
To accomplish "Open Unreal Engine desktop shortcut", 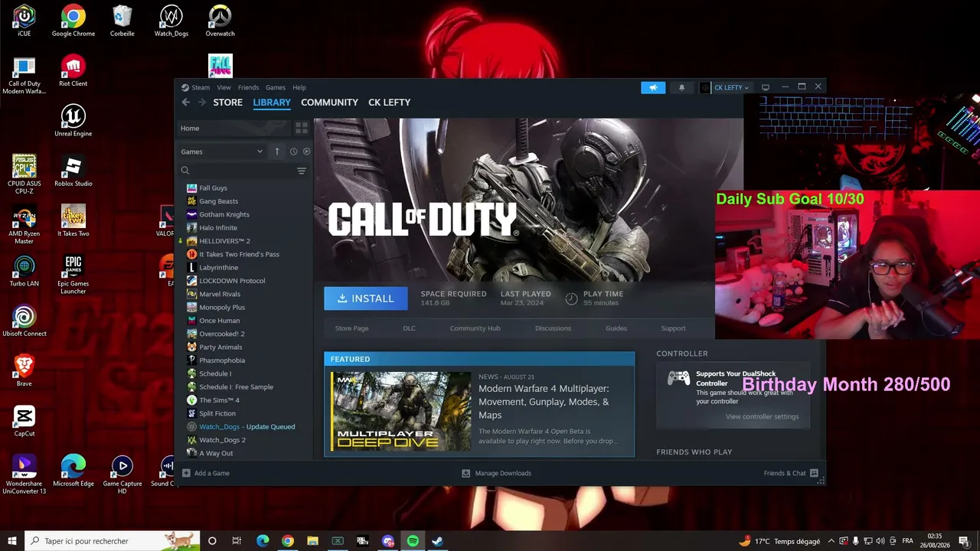I will (73, 121).
